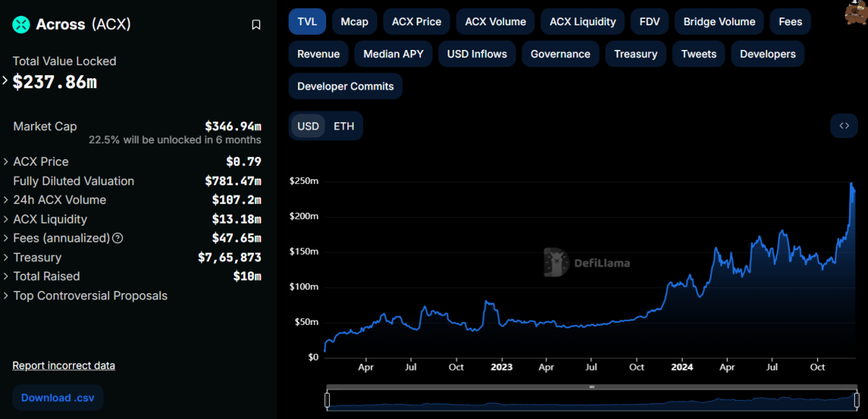Image resolution: width=868 pixels, height=419 pixels.
Task: Click the $100m y-axis label
Action: 304,287
